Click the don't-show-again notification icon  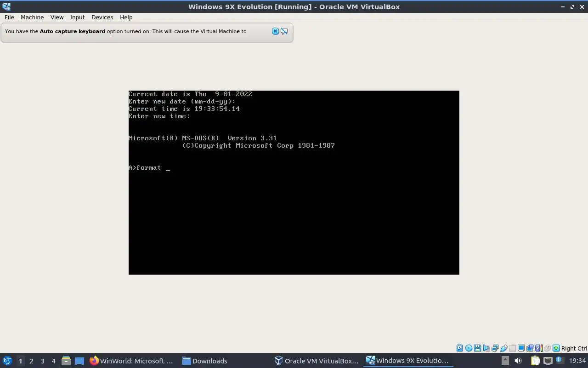click(284, 31)
